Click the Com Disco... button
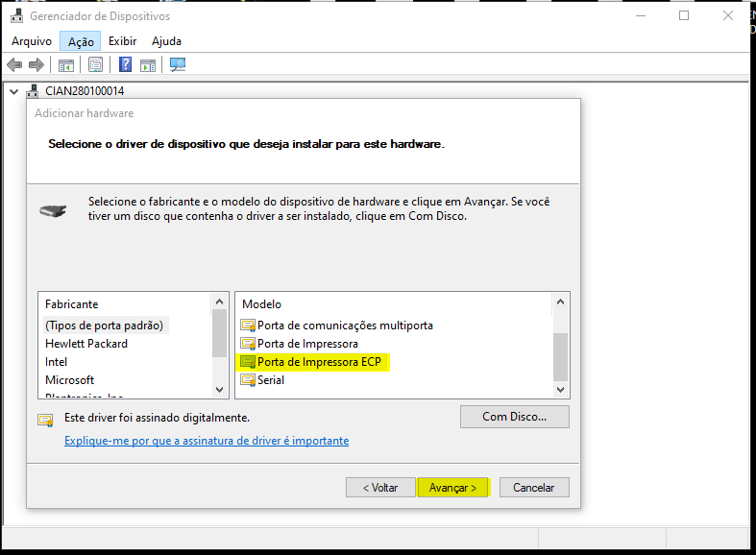 pos(515,417)
